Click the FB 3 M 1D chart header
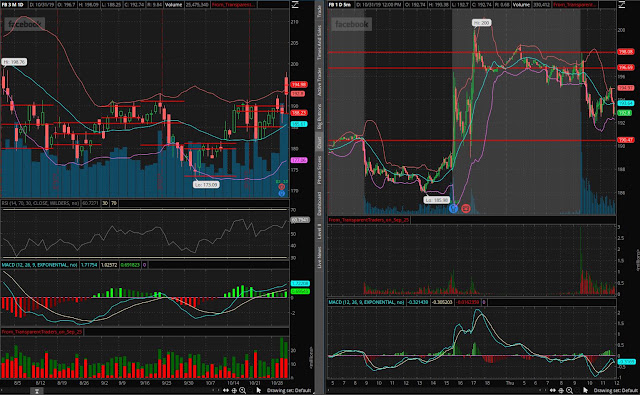The width and height of the screenshot is (640, 395). 13,4
